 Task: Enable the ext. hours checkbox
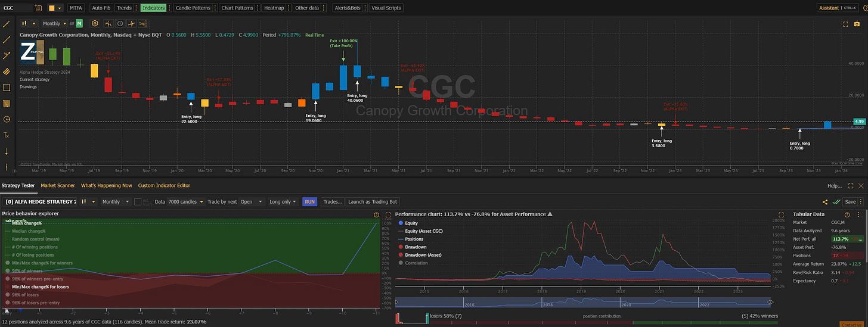click(138, 202)
